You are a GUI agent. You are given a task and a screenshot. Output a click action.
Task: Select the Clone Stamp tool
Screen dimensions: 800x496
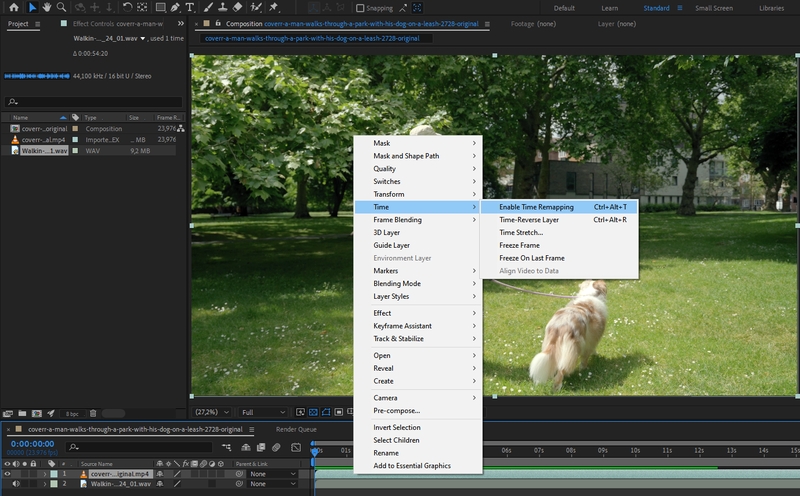[x=222, y=7]
